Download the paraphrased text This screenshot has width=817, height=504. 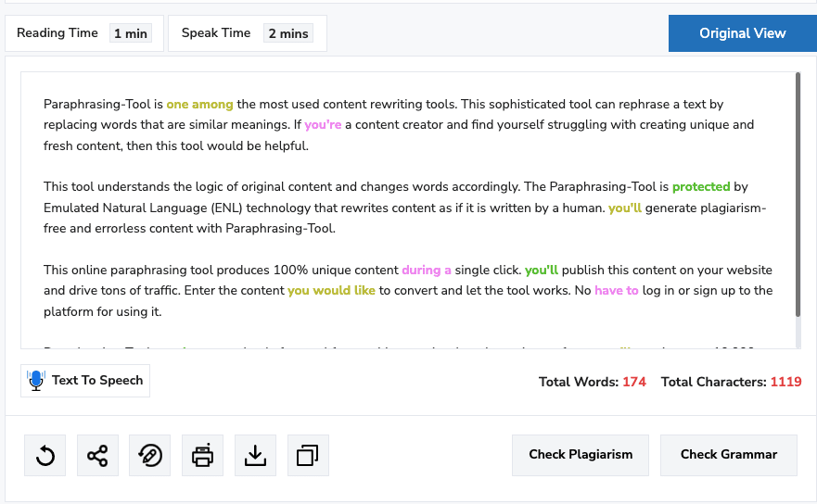coord(255,456)
